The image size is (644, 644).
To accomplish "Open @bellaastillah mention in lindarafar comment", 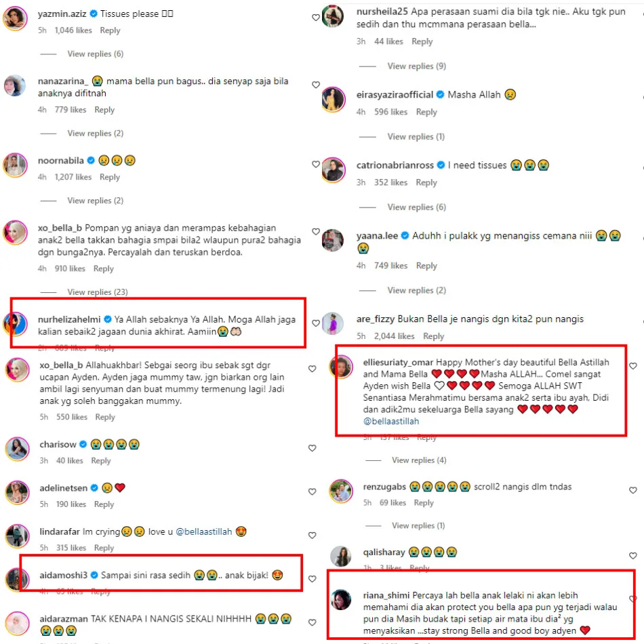I will point(204,531).
